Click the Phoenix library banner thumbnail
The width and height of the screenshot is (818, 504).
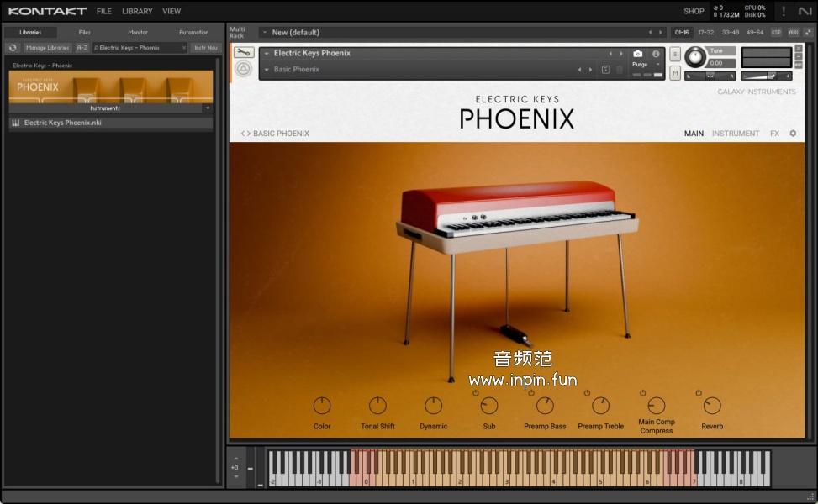(x=111, y=87)
